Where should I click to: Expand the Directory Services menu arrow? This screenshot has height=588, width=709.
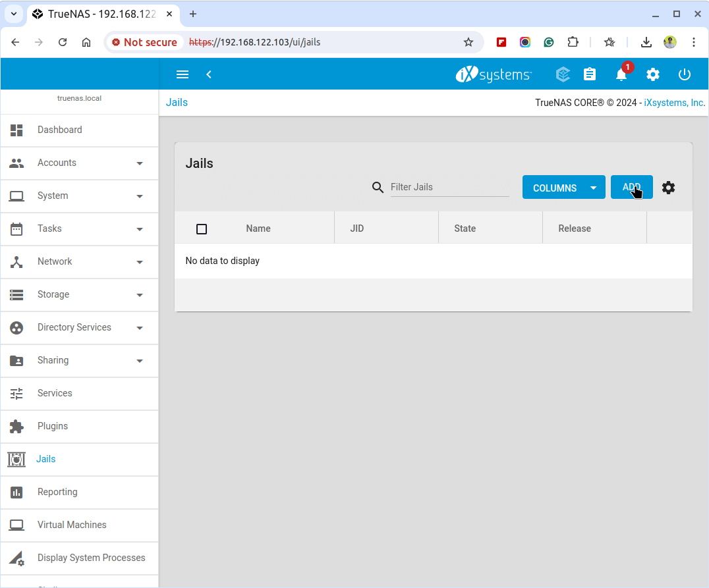pos(140,328)
